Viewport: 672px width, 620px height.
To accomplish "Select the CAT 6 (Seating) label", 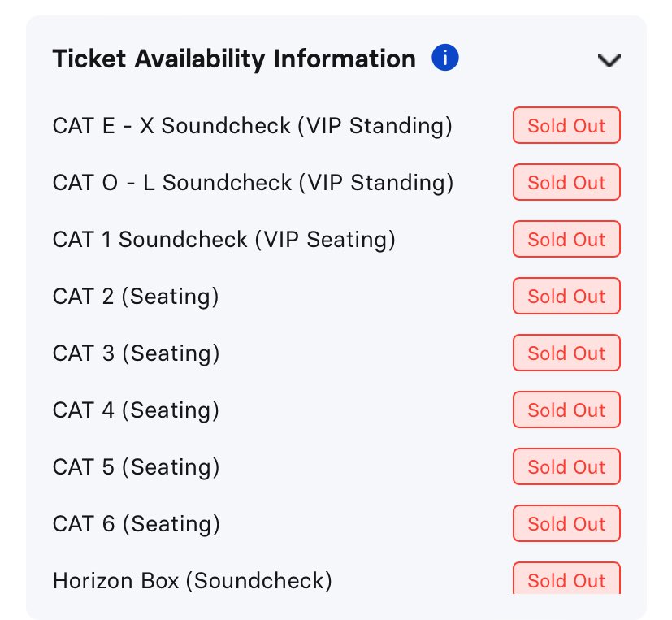I will click(x=136, y=524).
